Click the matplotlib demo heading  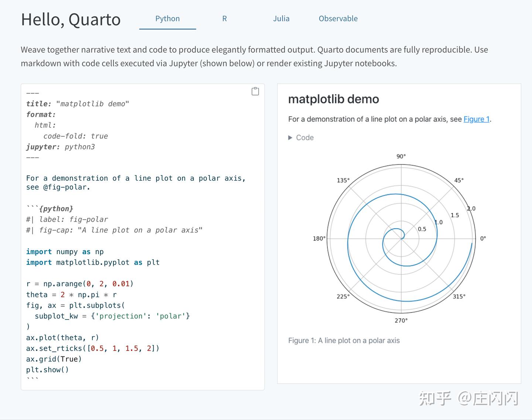pyautogui.click(x=333, y=99)
